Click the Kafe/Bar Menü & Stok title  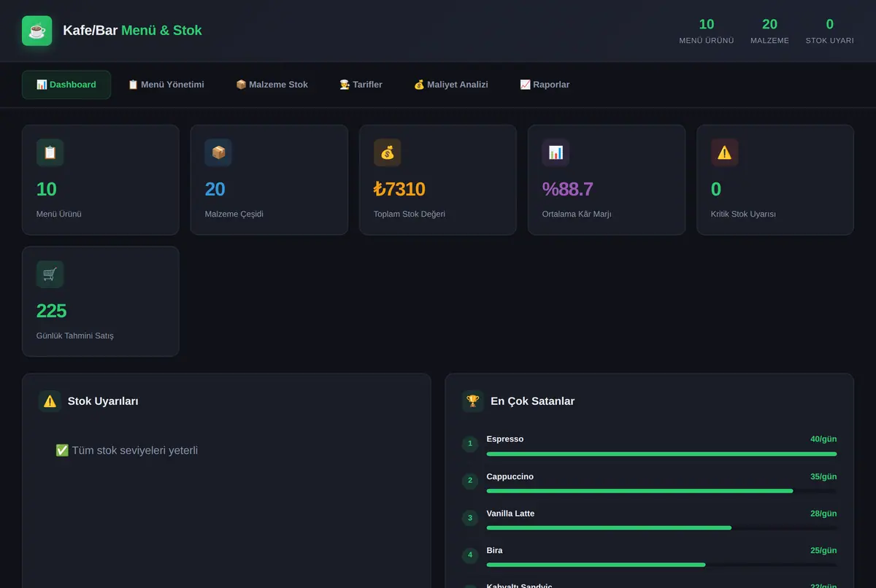[132, 31]
